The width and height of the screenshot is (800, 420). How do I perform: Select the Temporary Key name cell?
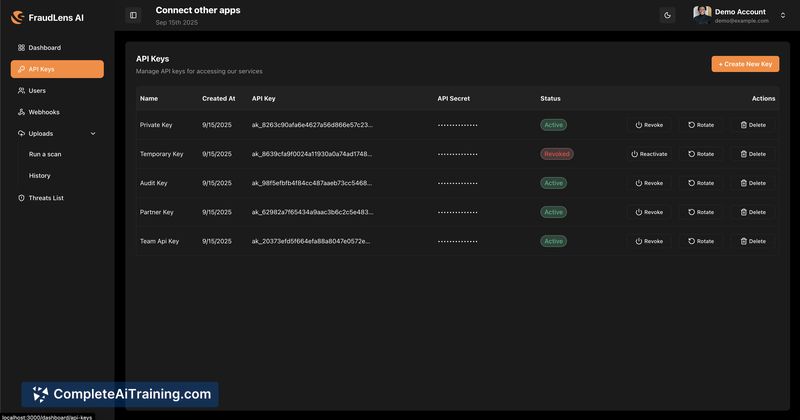(x=161, y=154)
